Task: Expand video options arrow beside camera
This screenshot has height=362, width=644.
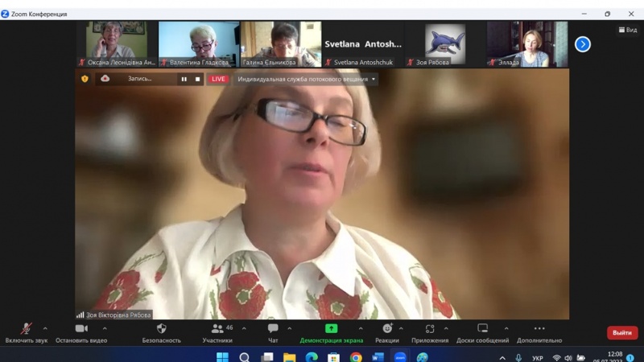Action: pos(105,328)
